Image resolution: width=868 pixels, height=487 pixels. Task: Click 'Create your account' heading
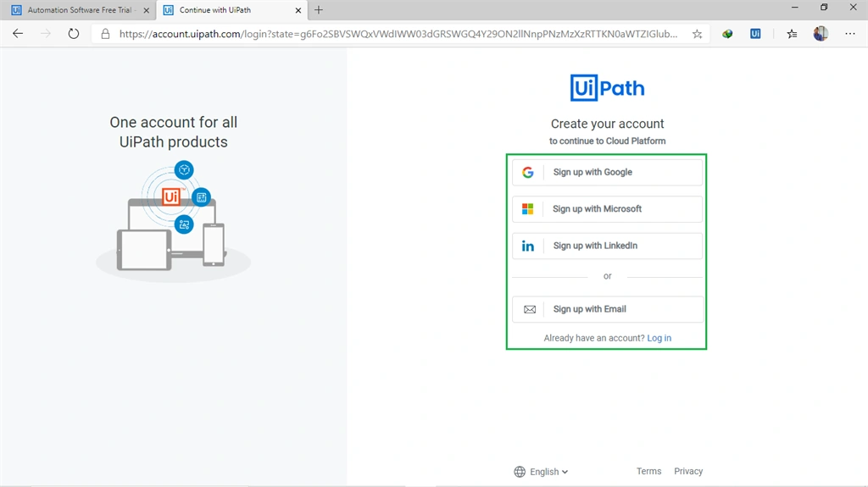tap(607, 124)
